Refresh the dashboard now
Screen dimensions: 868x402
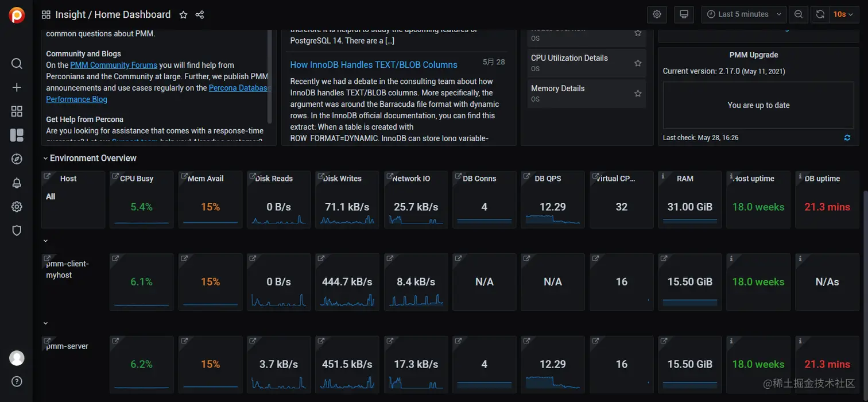(820, 14)
